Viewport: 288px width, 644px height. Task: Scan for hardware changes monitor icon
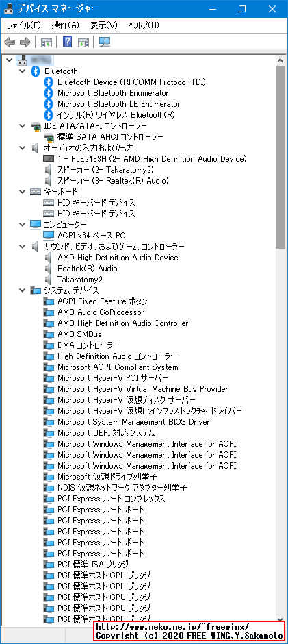click(105, 42)
